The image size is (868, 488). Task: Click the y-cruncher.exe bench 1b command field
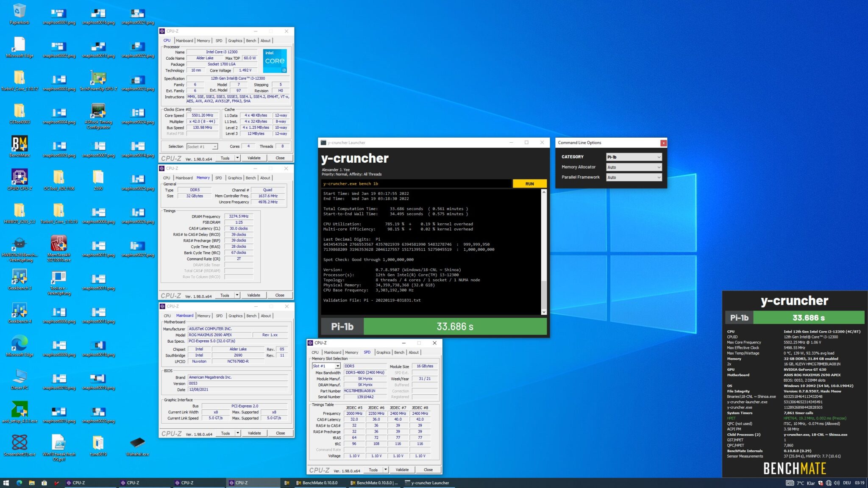click(x=416, y=184)
